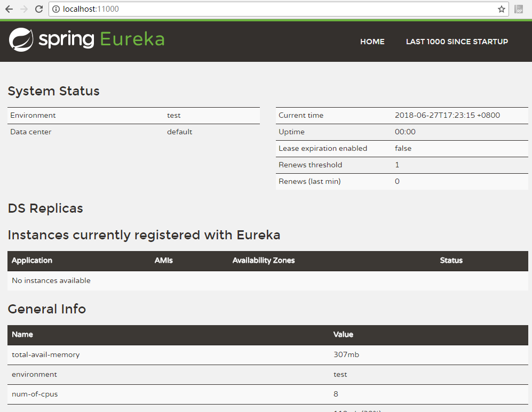Click the Renews threshold label

310,165
